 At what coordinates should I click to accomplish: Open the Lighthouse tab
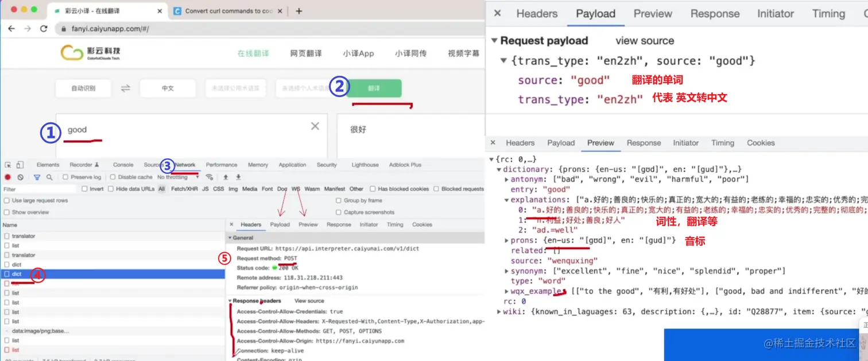365,165
